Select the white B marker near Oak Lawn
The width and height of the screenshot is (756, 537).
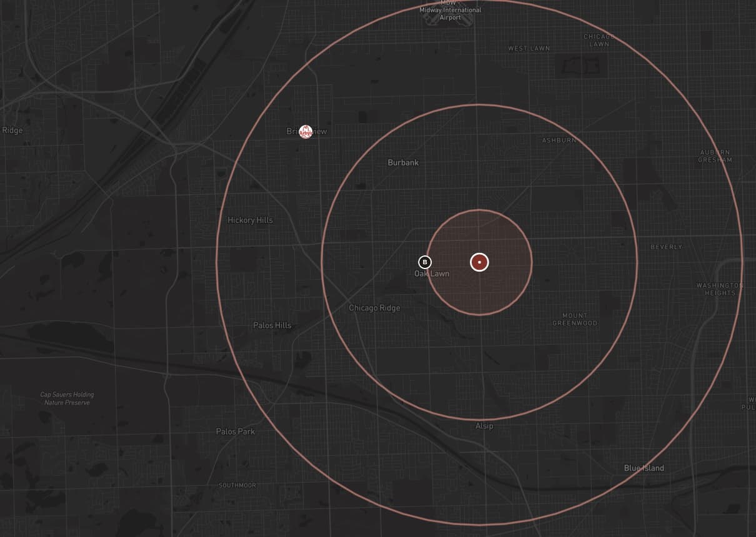pos(425,262)
